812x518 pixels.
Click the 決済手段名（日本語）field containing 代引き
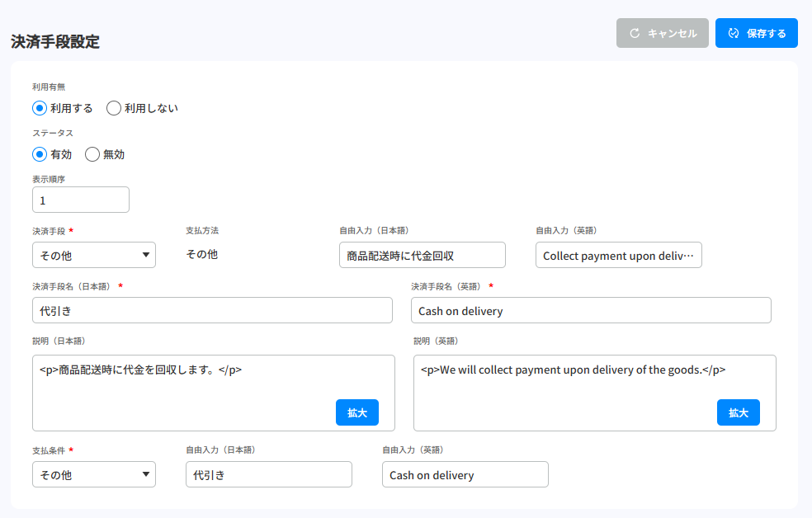(212, 310)
